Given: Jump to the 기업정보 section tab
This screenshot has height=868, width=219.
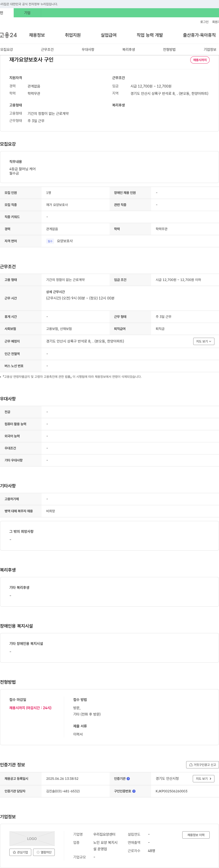Looking at the screenshot, I should 210,49.
